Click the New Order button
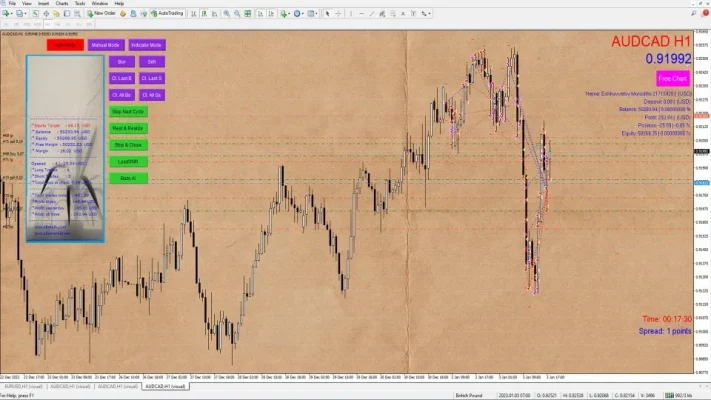Viewport: 711px width, 400px height. pos(102,14)
